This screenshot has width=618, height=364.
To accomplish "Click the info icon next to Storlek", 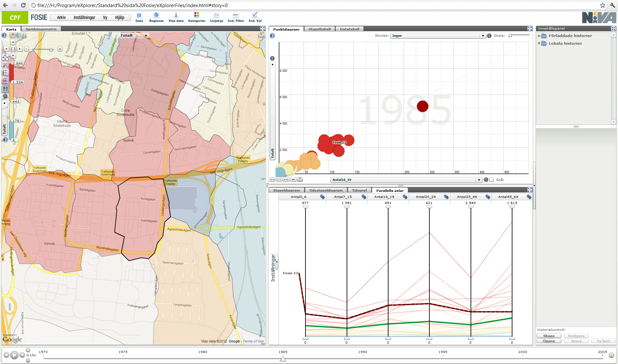I will [x=489, y=36].
